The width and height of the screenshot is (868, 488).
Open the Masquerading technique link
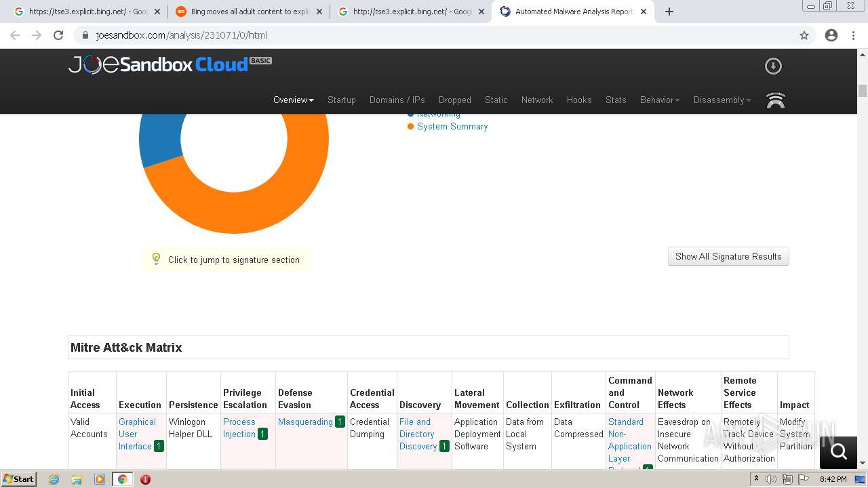coord(305,422)
